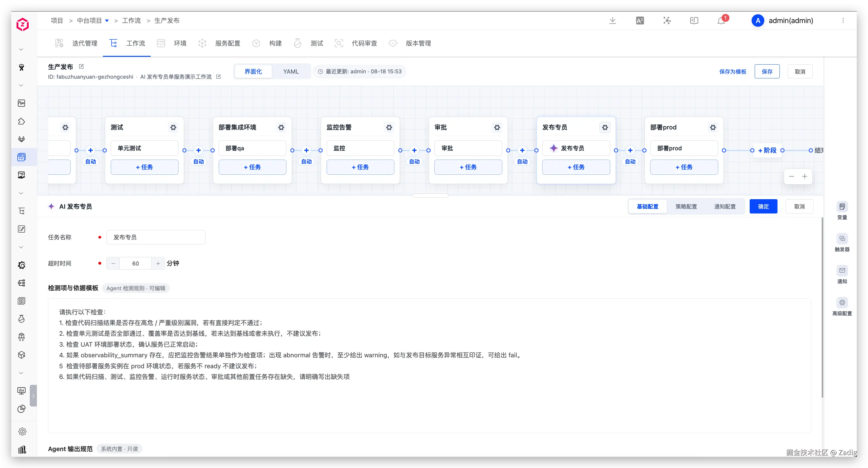Image resolution: width=868 pixels, height=468 pixels.
Task: Click the system settings gear in sidebar
Action: click(22, 431)
